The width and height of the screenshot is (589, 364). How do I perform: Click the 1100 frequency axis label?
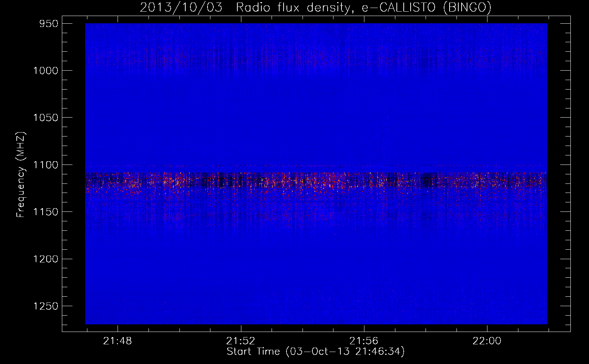coord(45,165)
